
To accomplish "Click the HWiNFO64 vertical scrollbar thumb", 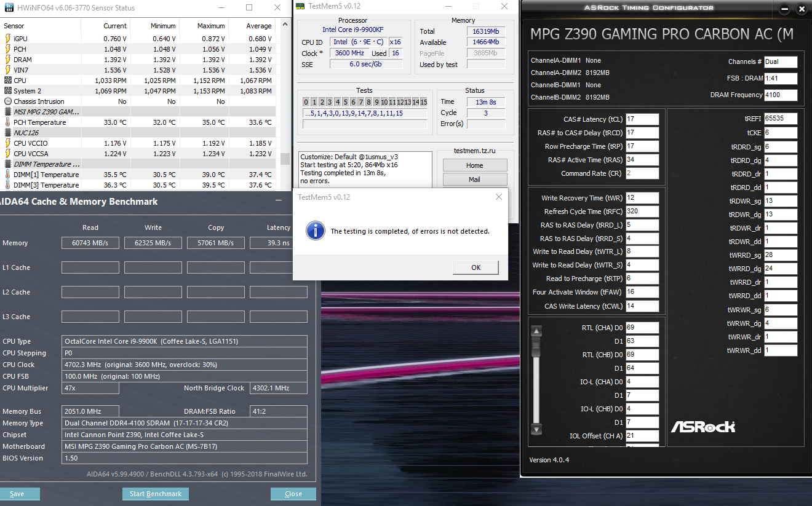I will (285, 159).
